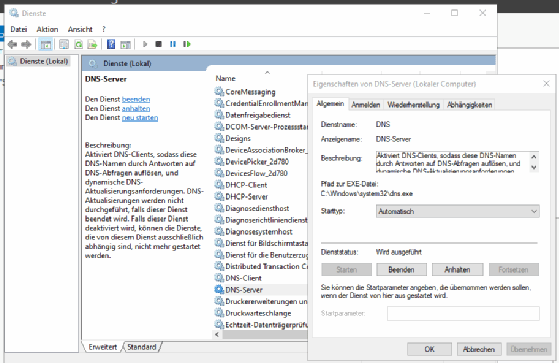The image size is (559, 363).
Task: Click the Back arrow toolbar icon
Action: (12, 44)
